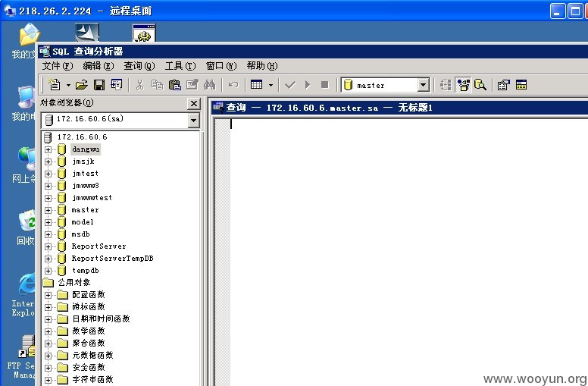Open the 工具(T) menu
588x386 pixels.
[x=180, y=66]
